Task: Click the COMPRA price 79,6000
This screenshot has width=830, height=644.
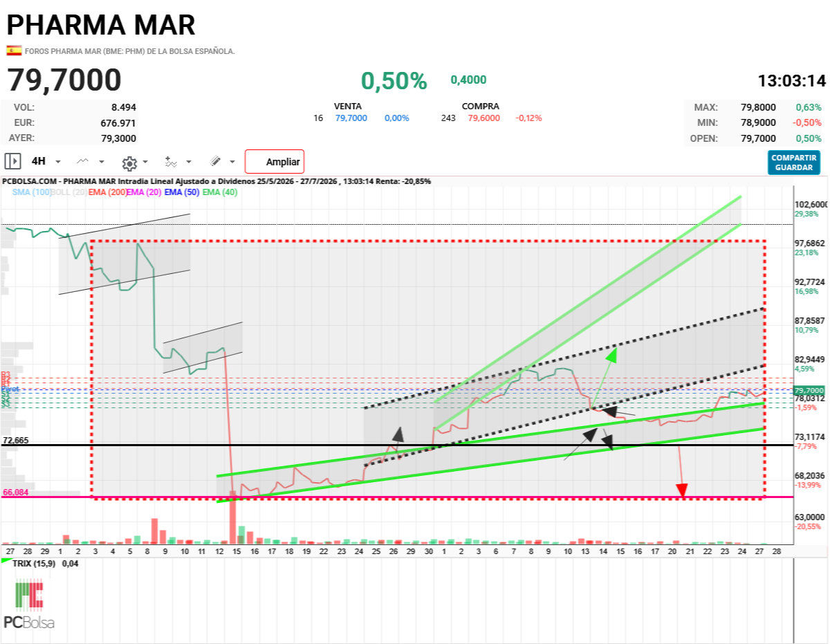Action: (484, 118)
